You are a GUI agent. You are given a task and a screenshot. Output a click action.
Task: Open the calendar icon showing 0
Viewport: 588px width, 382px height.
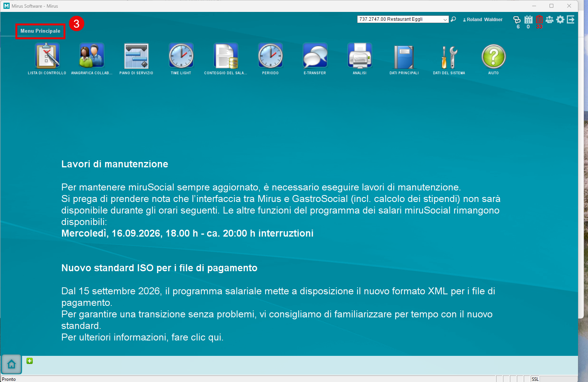[528, 20]
